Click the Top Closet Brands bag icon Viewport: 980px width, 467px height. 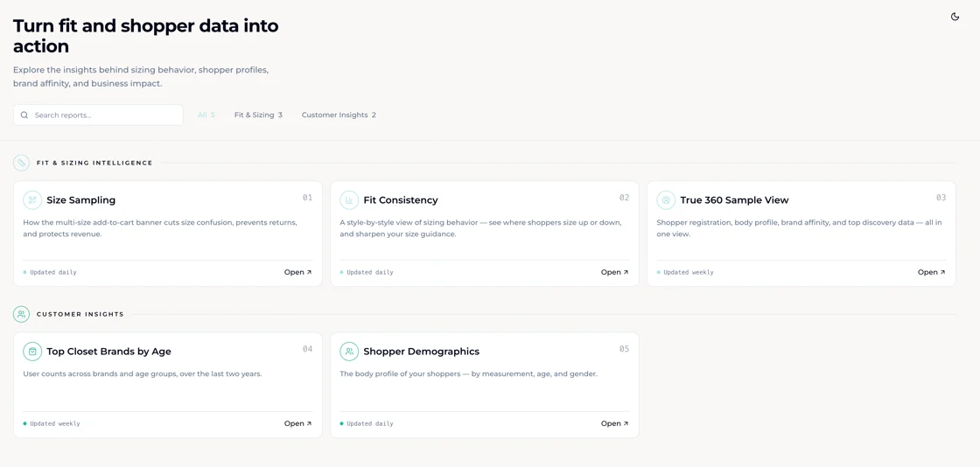point(32,352)
